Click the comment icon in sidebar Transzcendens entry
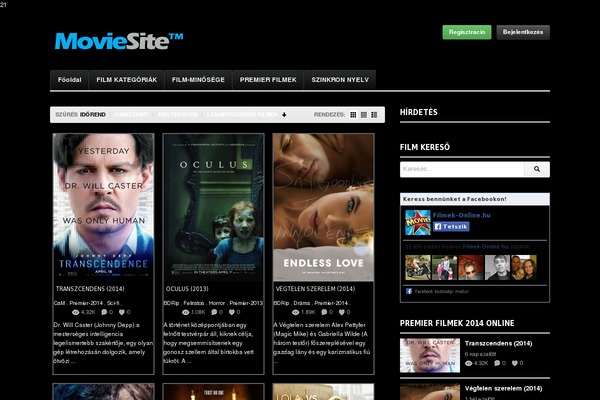Viewport: 600px width, 400px height. (x=497, y=363)
